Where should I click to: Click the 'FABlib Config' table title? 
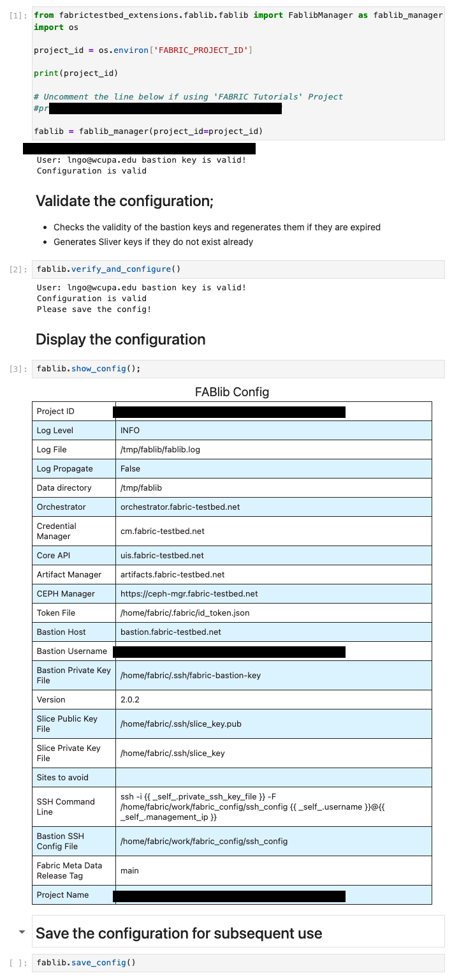pos(232,392)
